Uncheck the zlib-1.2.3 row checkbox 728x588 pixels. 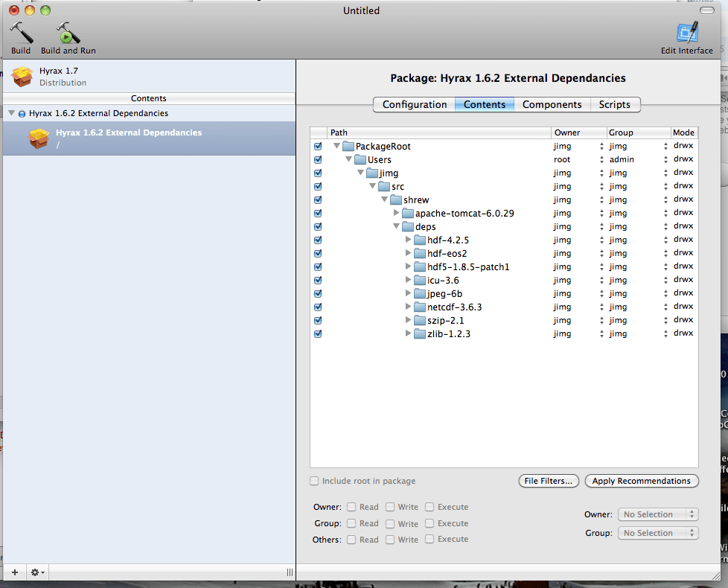point(318,334)
